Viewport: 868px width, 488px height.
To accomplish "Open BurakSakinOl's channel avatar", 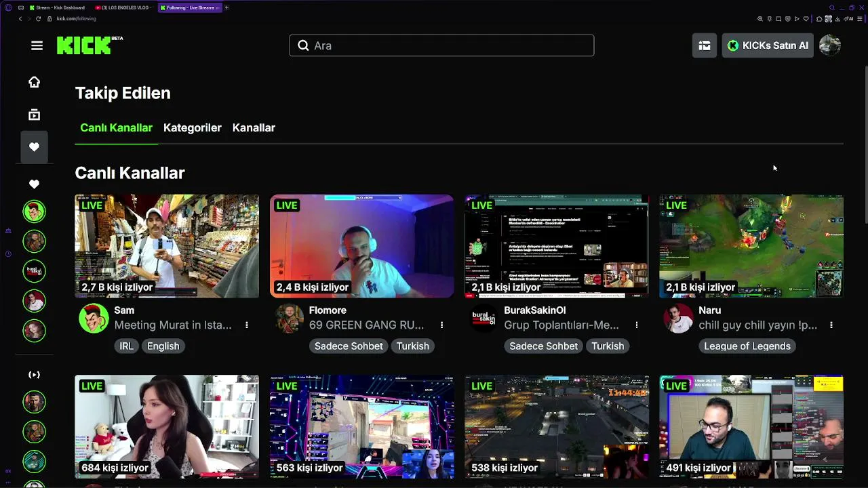I will pyautogui.click(x=484, y=319).
